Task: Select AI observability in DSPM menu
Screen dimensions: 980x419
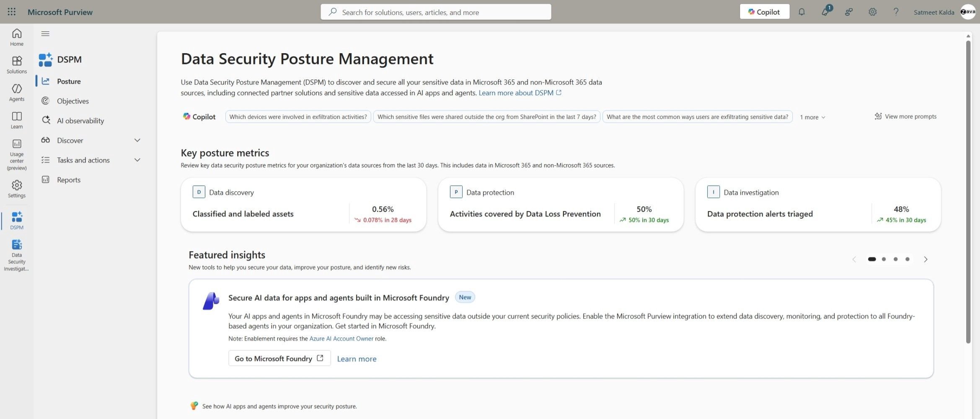Action: pos(90,121)
